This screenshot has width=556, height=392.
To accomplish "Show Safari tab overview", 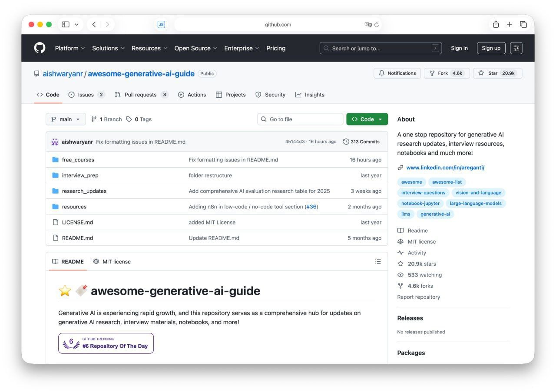I will tap(523, 25).
